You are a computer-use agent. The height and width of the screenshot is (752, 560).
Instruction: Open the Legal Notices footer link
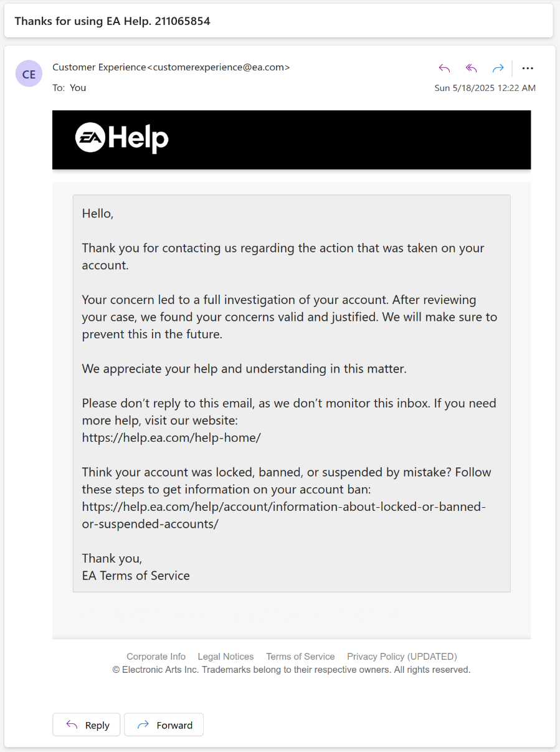(x=225, y=657)
